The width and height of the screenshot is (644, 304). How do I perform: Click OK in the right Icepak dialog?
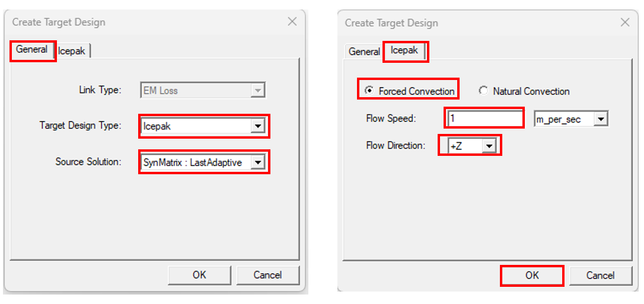tap(532, 276)
